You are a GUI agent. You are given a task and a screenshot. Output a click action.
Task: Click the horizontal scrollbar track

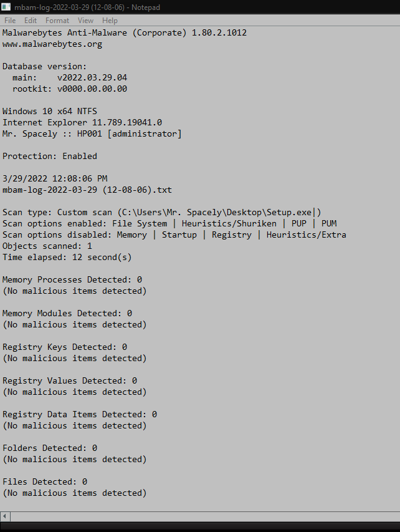205,516
